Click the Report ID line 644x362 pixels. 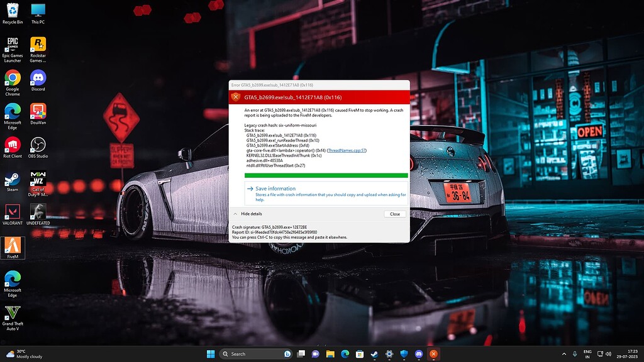pyautogui.click(x=274, y=232)
